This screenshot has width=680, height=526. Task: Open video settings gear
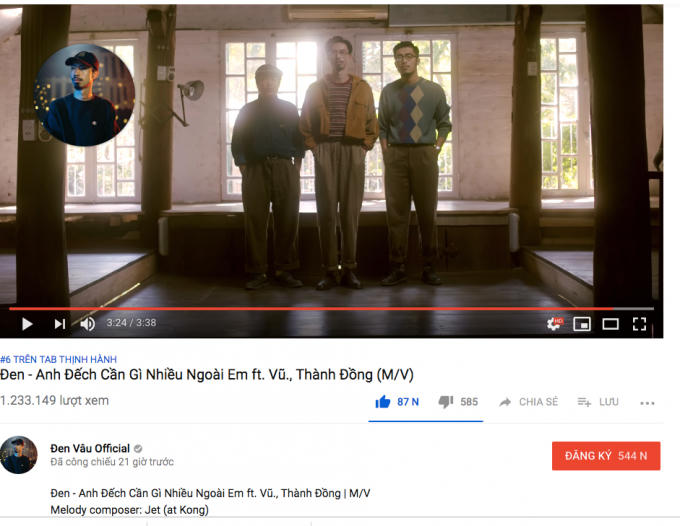[x=554, y=323]
